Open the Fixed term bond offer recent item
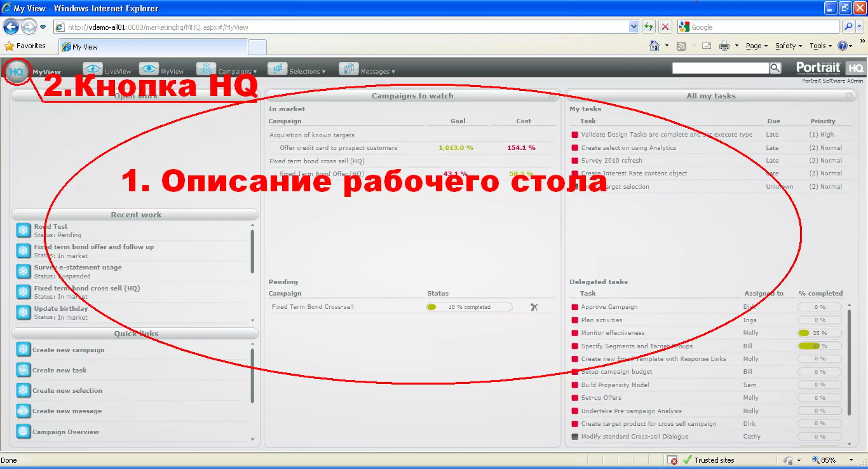The height and width of the screenshot is (469, 868). click(94, 247)
